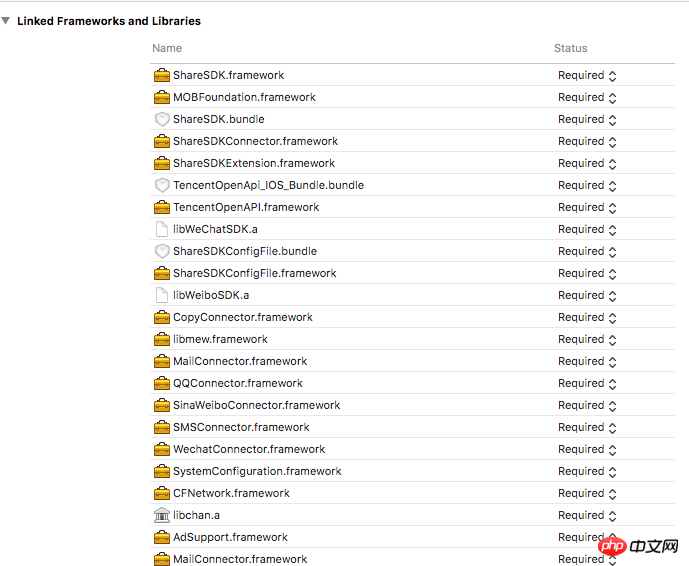Open the status popup for ShareSDKExtension.framework
Viewport: 689px width, 566px height.
pyautogui.click(x=587, y=163)
